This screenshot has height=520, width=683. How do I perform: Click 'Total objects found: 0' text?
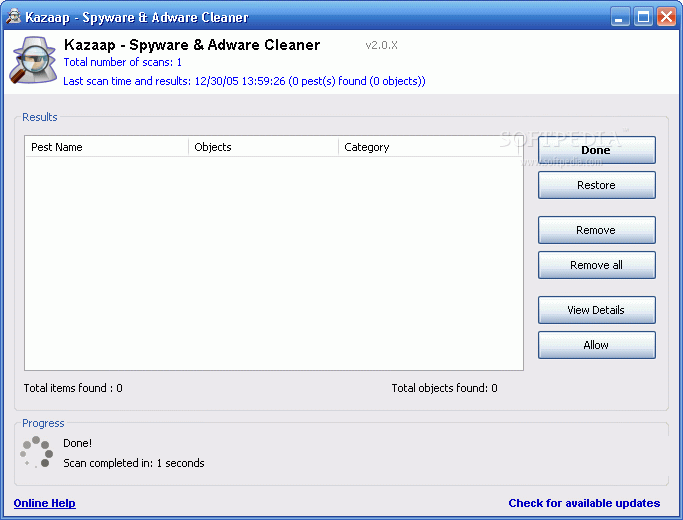(x=444, y=388)
